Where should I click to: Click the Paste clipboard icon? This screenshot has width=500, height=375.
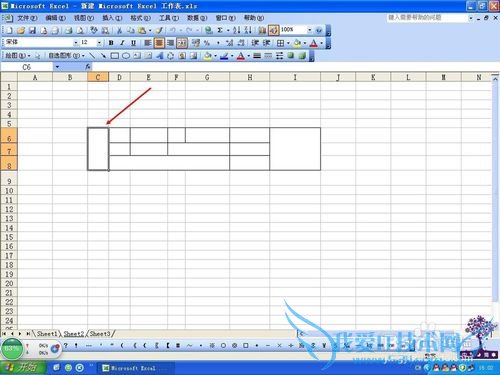pyautogui.click(x=142, y=30)
